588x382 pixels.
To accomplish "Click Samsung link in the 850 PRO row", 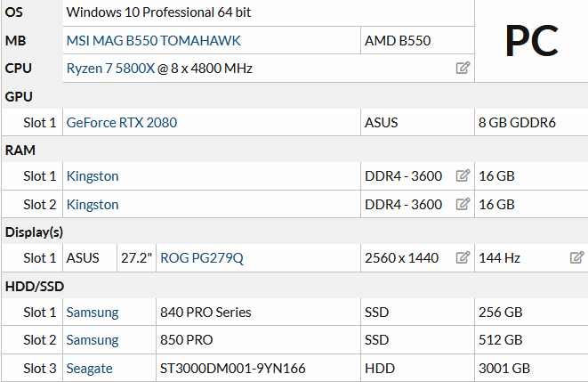I will click(x=93, y=340).
